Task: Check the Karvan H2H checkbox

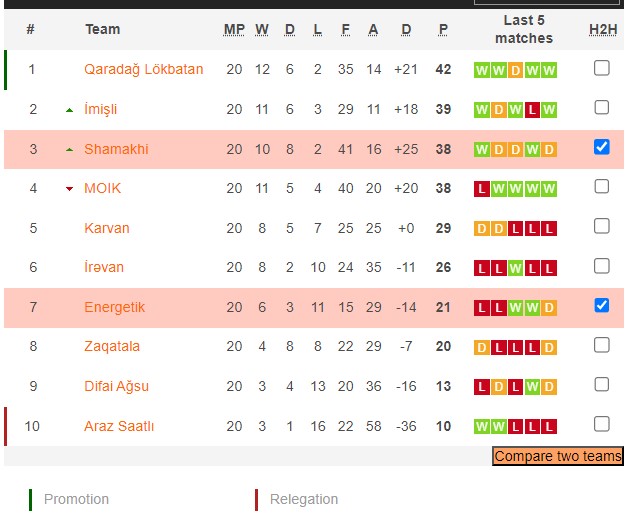Action: point(601,226)
